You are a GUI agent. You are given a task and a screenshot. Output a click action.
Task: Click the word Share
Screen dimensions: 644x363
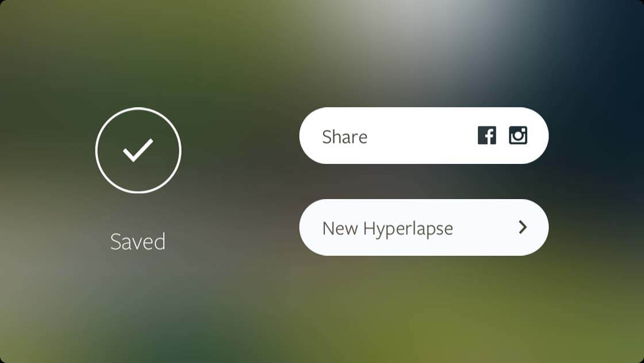point(344,137)
